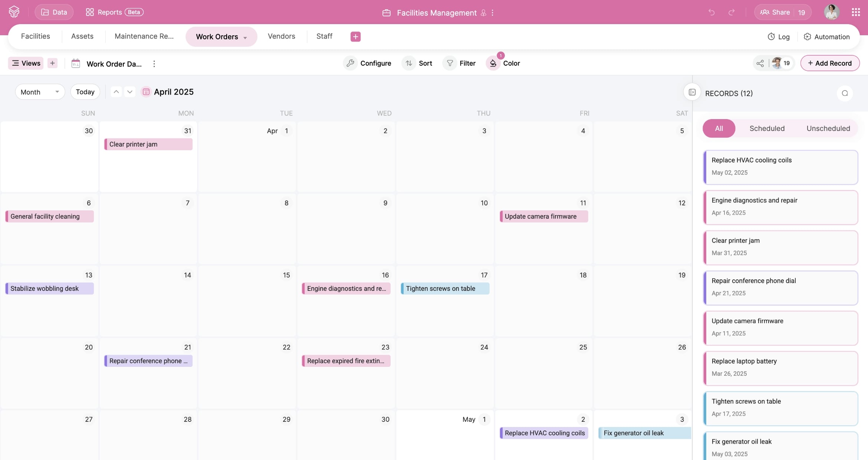
Task: Click the pink add table plus icon
Action: (355, 36)
